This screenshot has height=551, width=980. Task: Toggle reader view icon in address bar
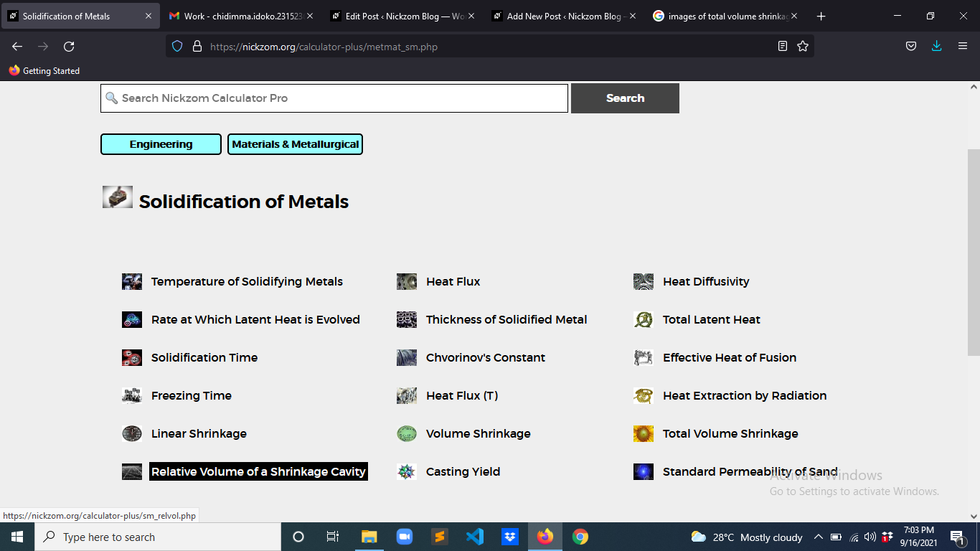coord(783,47)
